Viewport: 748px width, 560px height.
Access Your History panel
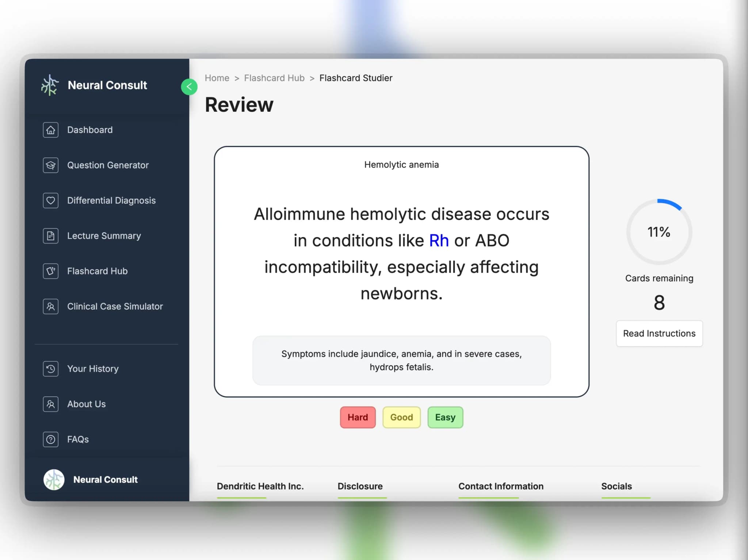point(93,368)
